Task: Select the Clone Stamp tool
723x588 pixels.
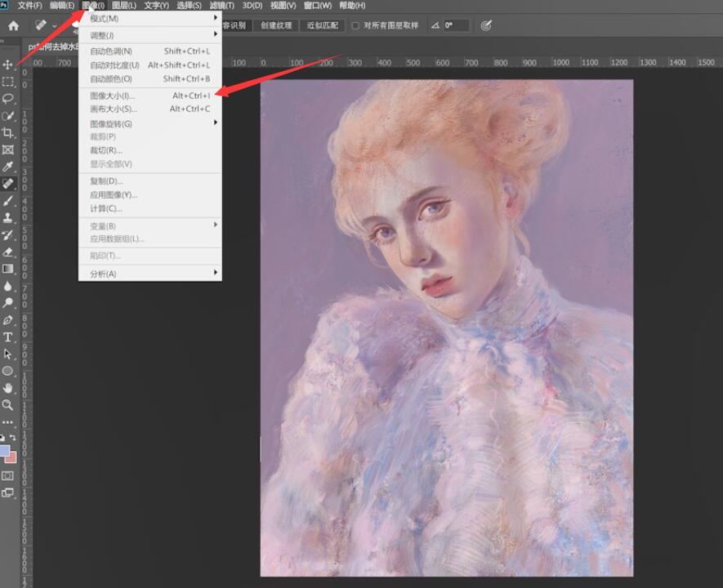Action: point(8,217)
